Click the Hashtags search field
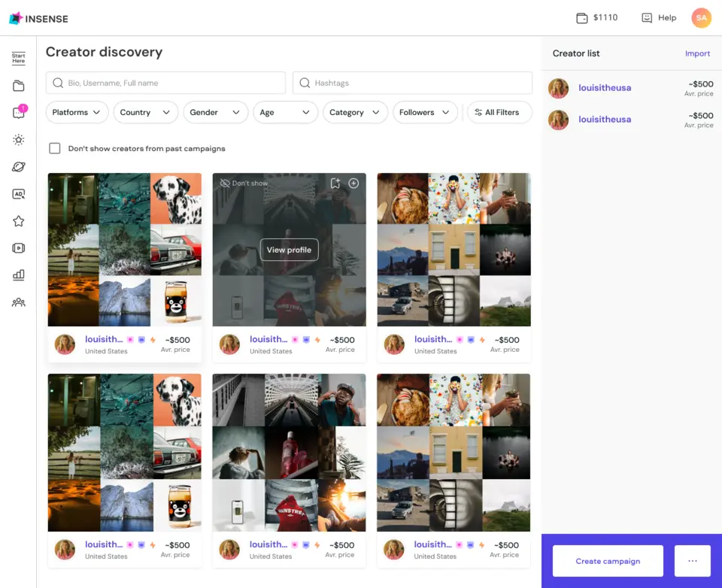Viewport: 722px width, 588px height. [414, 82]
